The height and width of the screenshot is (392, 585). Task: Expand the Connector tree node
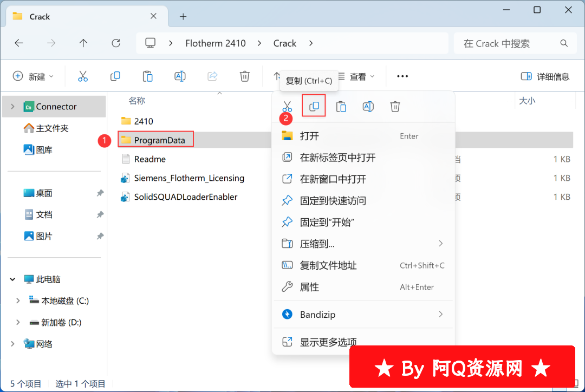12,107
